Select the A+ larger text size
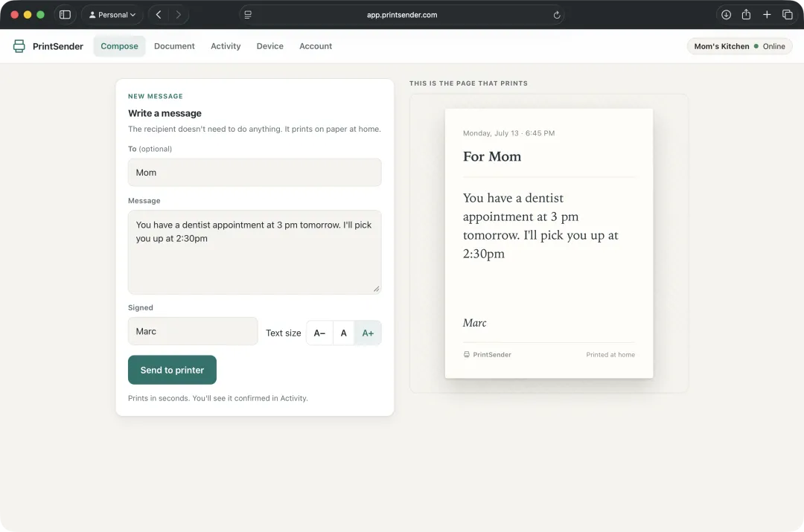Image resolution: width=804 pixels, height=532 pixels. pyautogui.click(x=368, y=333)
